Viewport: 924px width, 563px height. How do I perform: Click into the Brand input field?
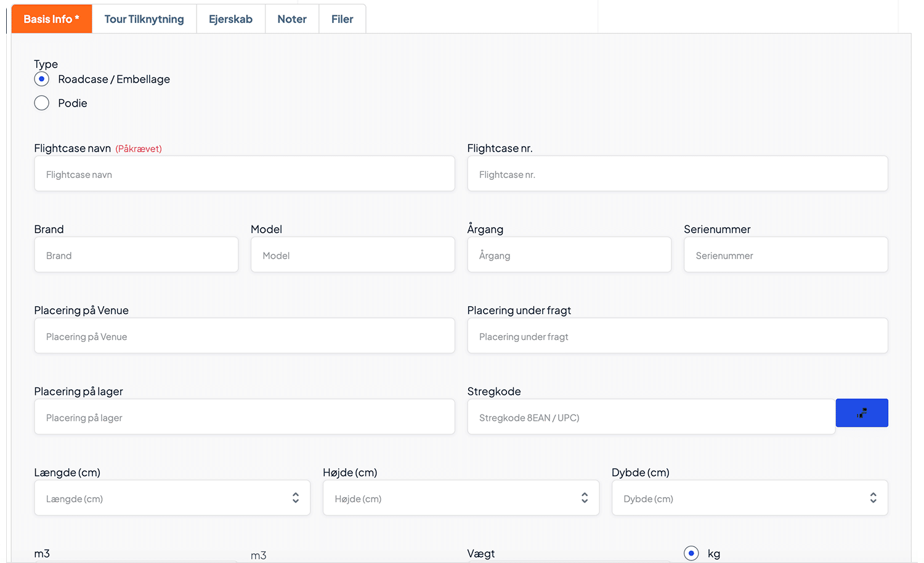tap(136, 256)
